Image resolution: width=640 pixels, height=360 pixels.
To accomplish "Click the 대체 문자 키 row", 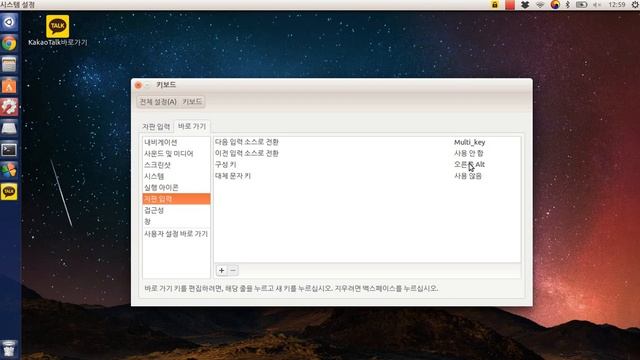I will click(367, 176).
